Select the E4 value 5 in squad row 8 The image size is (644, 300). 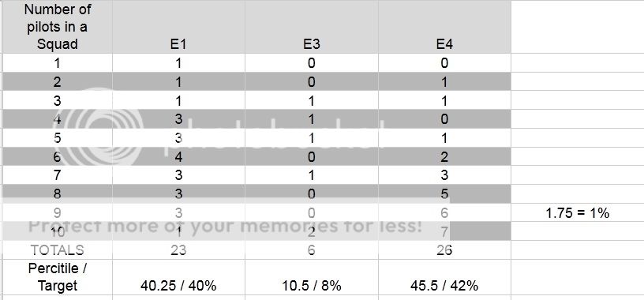click(x=444, y=194)
